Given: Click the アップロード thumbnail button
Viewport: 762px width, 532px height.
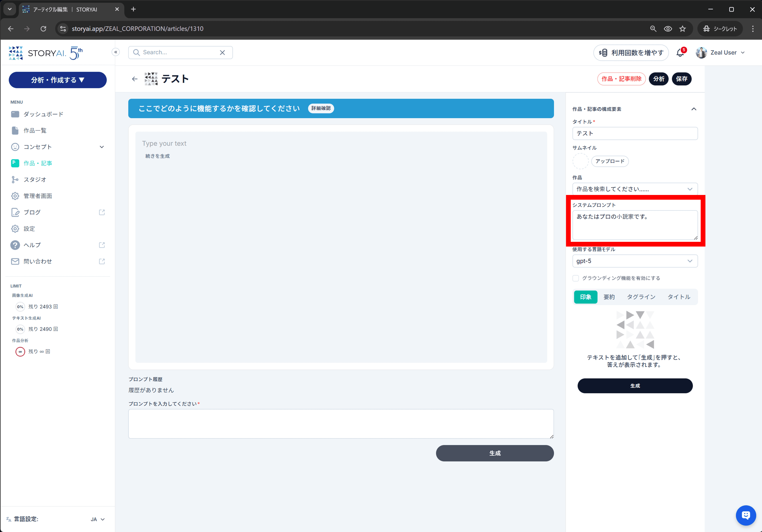Looking at the screenshot, I should tap(610, 161).
